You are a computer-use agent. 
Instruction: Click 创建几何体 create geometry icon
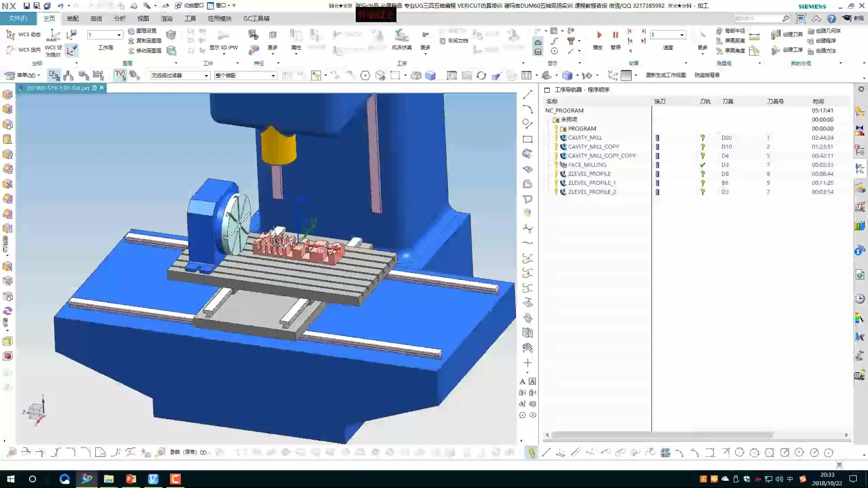coord(811,31)
